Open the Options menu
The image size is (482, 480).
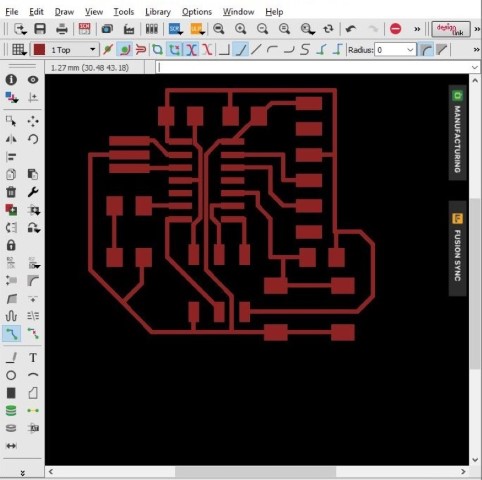pyautogui.click(x=197, y=12)
